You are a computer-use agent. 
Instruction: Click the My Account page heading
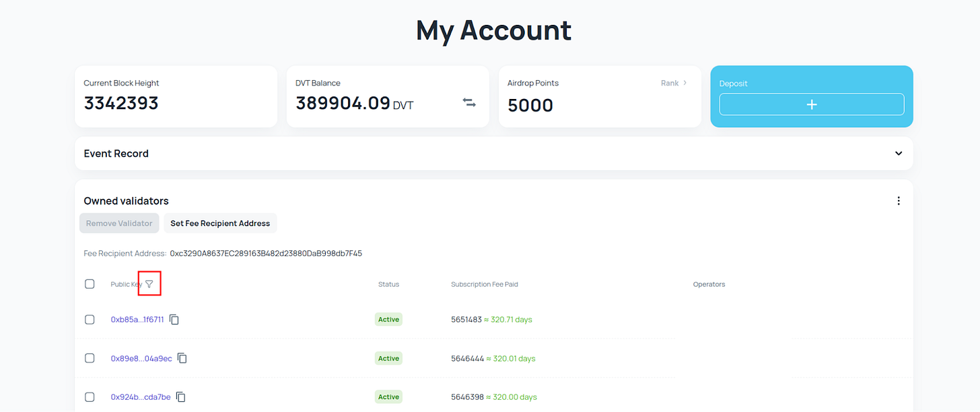pyautogui.click(x=493, y=30)
